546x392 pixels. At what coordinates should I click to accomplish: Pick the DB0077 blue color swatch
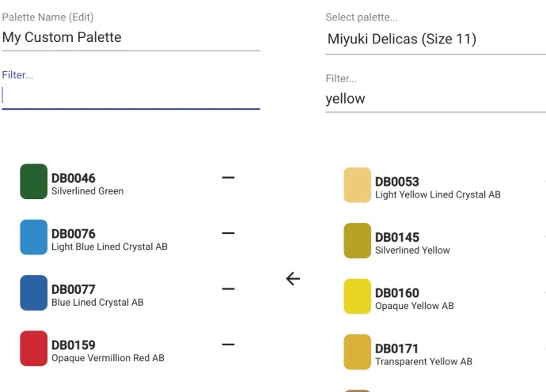[x=34, y=292]
